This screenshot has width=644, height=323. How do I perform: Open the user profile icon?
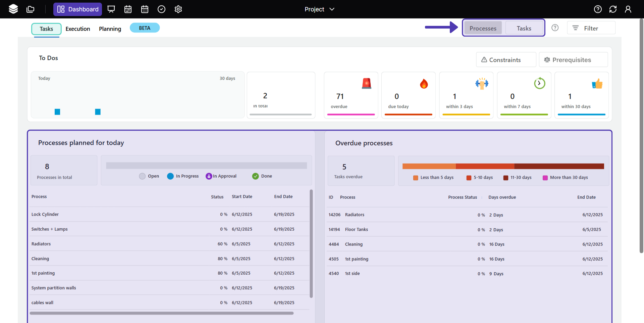[x=628, y=9]
